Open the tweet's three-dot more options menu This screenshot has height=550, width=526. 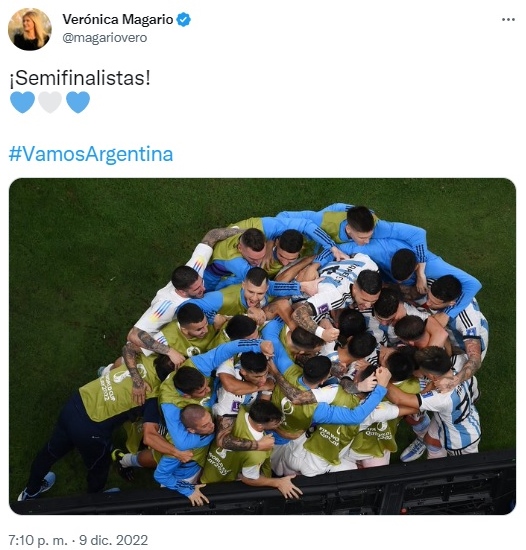point(508,20)
